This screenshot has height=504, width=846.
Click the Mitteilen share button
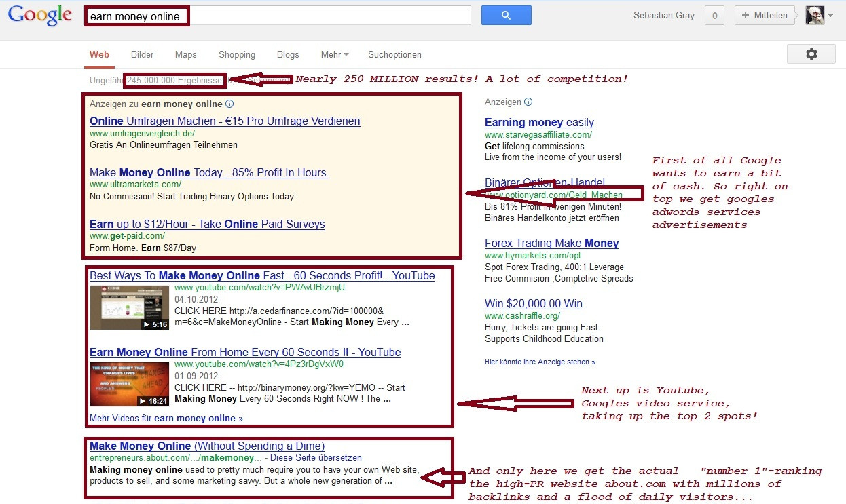pos(765,16)
